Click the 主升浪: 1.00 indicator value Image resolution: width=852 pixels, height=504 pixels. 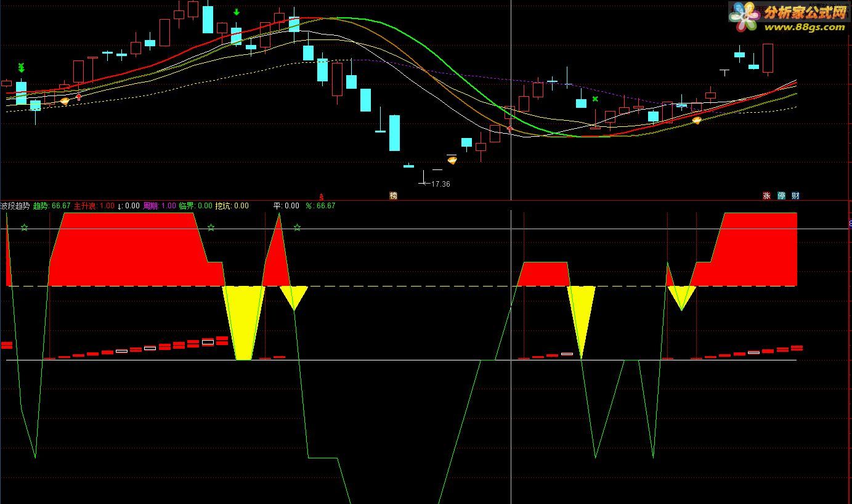[94, 206]
